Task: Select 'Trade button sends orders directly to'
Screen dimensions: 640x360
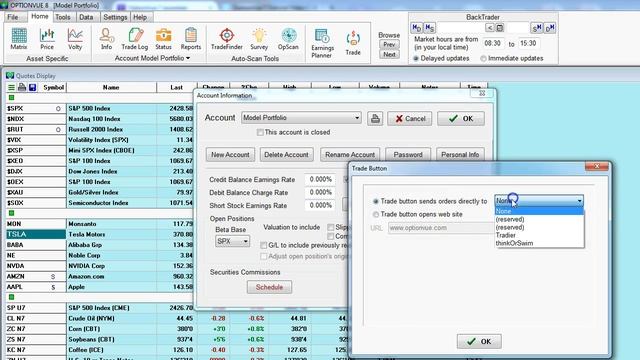Action: point(376,201)
